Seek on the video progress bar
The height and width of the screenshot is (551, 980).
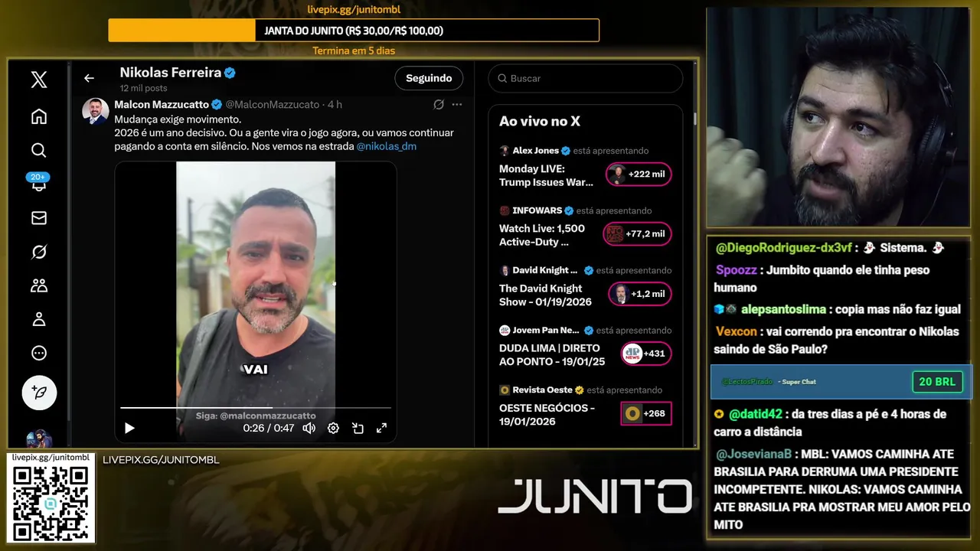point(256,408)
